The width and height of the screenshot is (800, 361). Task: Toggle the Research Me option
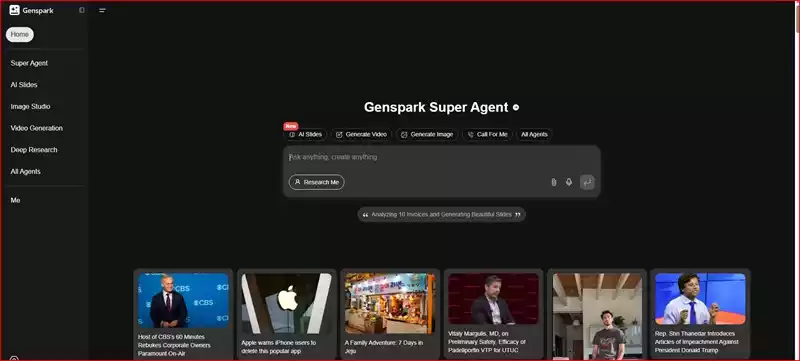tap(316, 182)
